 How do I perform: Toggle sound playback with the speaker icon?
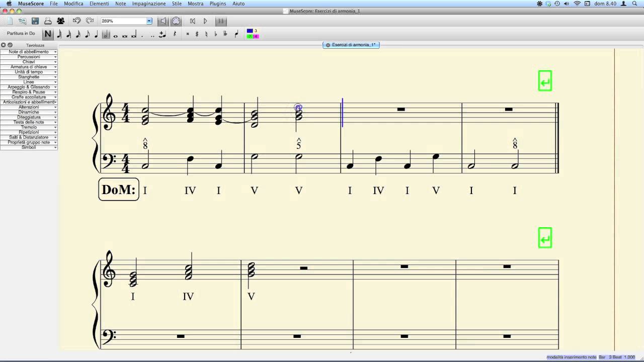(x=163, y=21)
